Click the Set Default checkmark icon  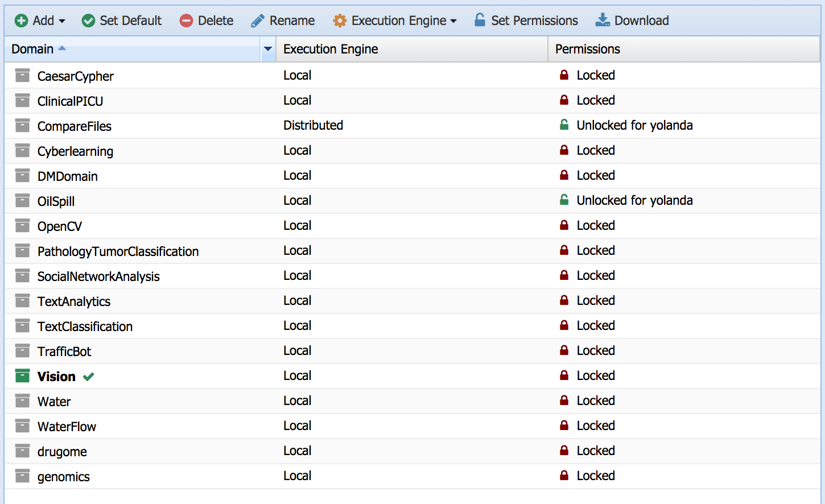point(88,21)
